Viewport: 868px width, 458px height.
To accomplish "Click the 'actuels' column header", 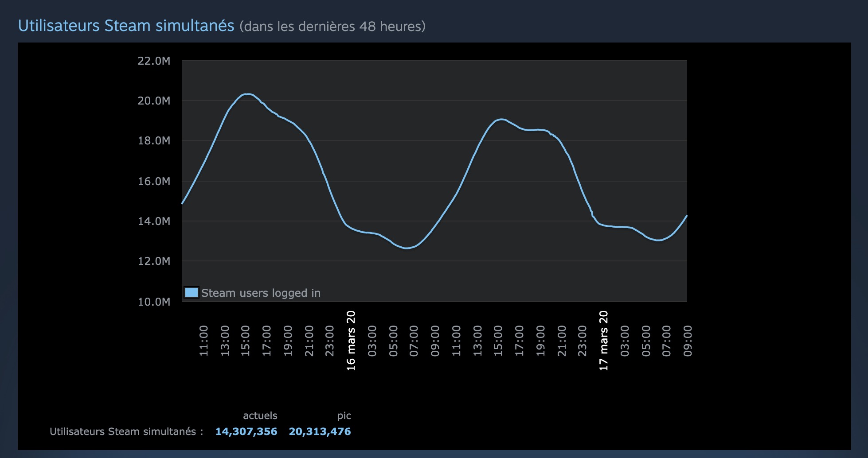I will (x=260, y=415).
